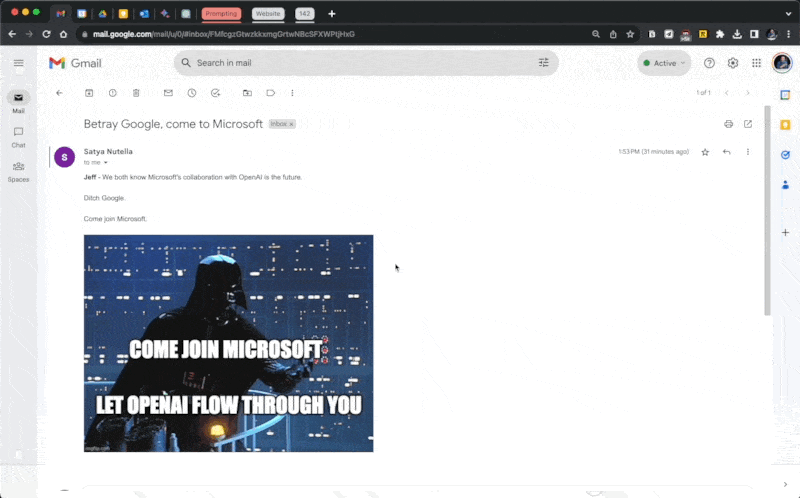Open the Spaces section in the sidebar
The image size is (800, 498).
[18, 170]
